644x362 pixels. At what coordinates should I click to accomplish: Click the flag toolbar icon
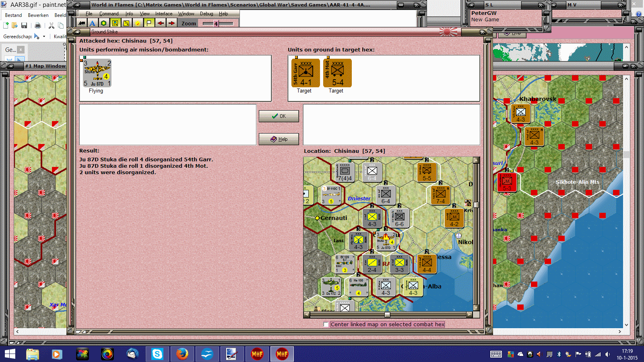[149, 23]
